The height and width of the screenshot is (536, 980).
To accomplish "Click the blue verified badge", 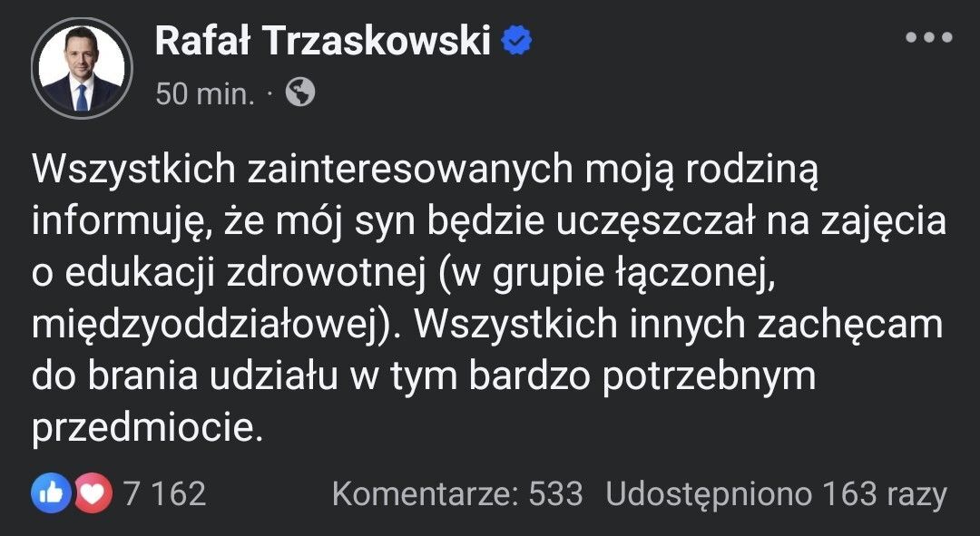I will (x=516, y=40).
